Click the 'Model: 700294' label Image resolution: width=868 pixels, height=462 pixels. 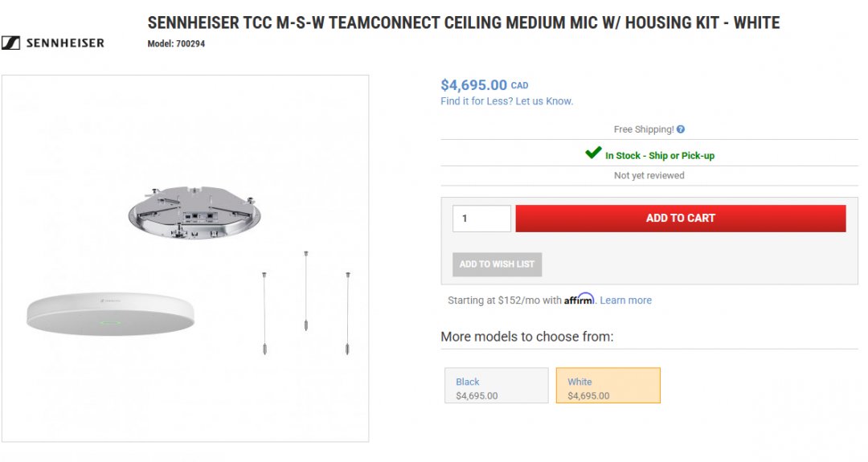point(176,44)
